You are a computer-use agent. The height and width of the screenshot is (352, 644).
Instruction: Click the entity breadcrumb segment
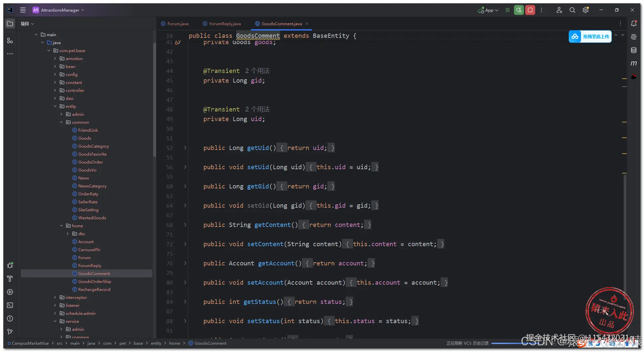(156, 343)
